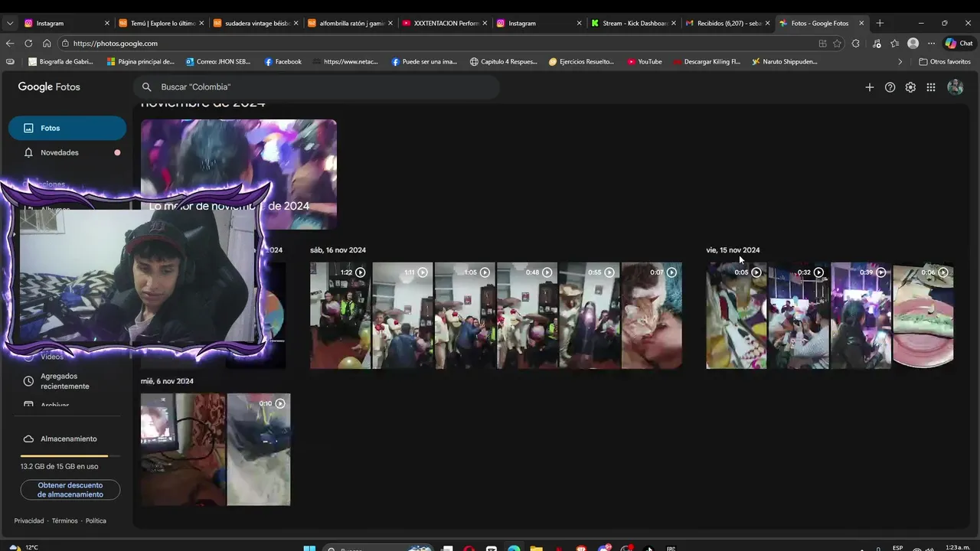
Task: Open Agregados recientemente in sidebar
Action: tap(67, 381)
